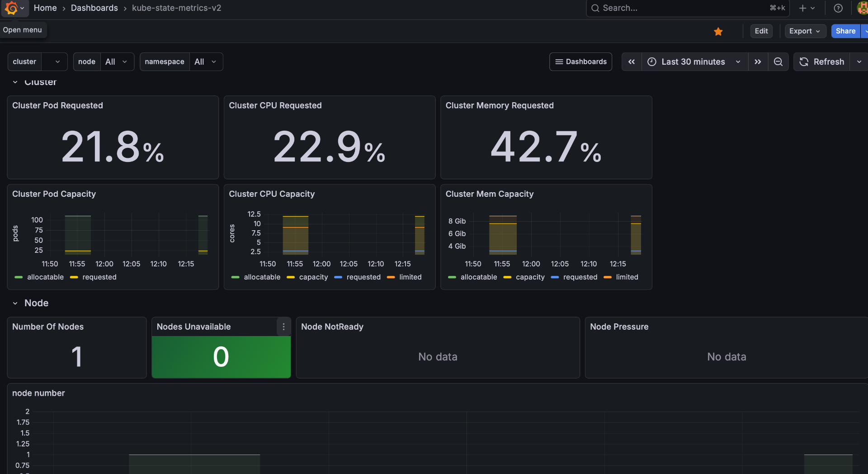Open the user avatar profile menu

[863, 8]
